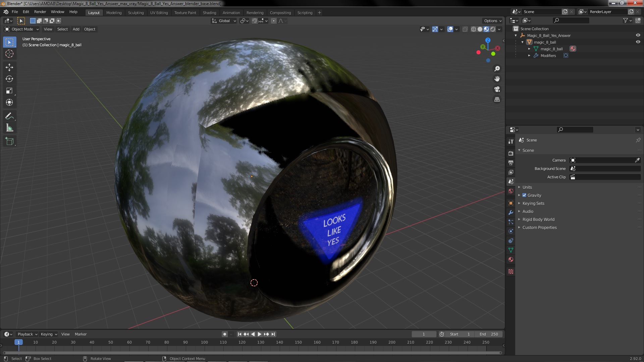
Task: Click the End frame field showing 250
Action: [489, 334]
